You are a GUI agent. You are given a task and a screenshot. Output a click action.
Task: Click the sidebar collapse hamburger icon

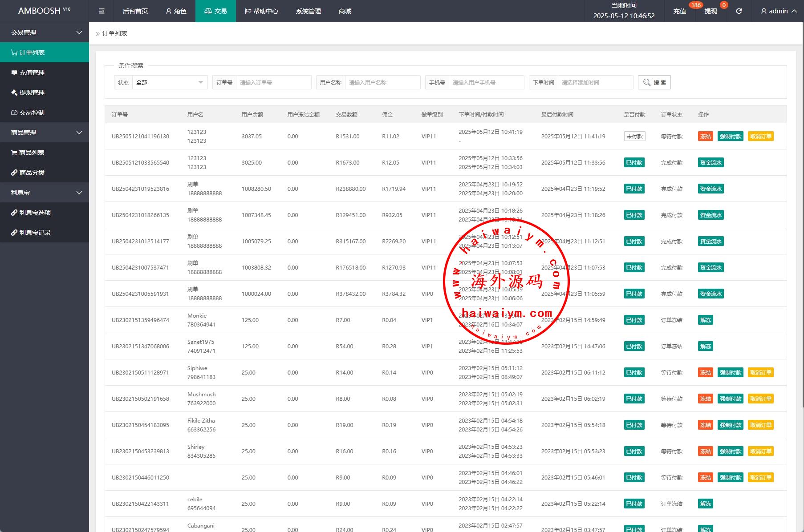click(102, 11)
